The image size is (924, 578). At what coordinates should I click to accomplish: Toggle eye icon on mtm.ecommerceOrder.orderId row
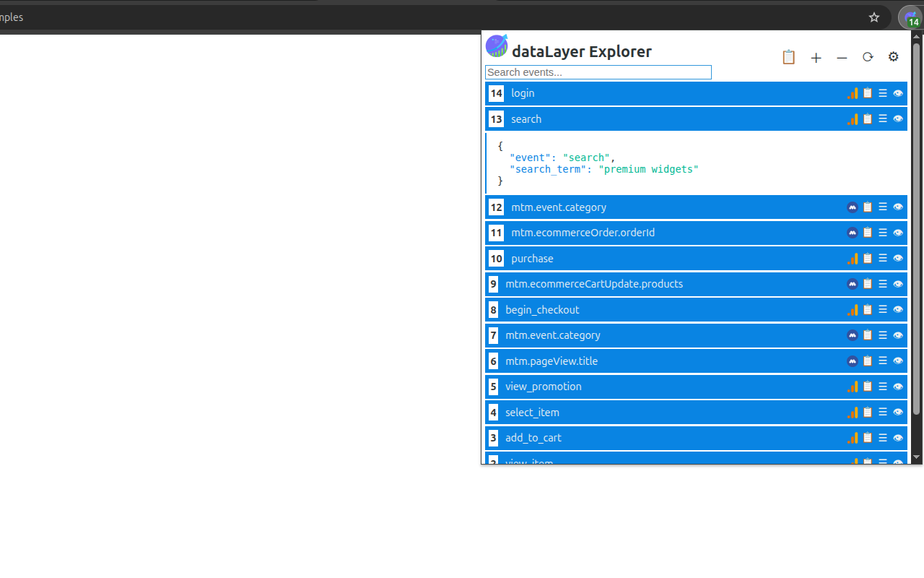pos(898,233)
